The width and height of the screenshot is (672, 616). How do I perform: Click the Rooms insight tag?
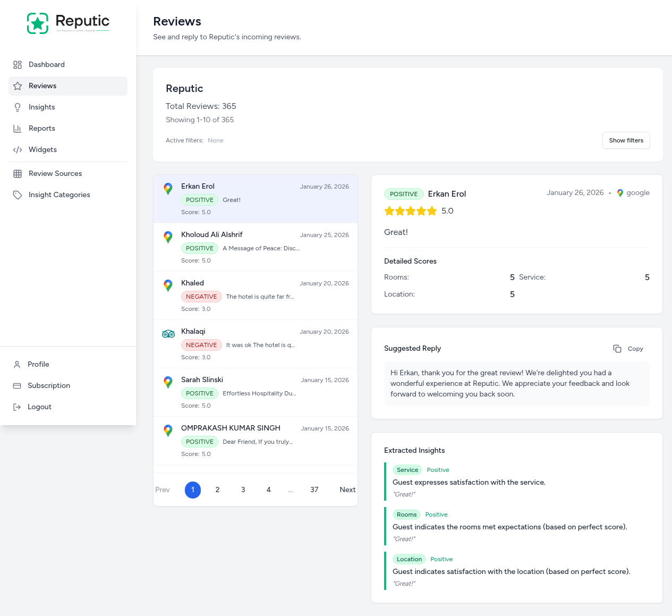click(x=406, y=514)
